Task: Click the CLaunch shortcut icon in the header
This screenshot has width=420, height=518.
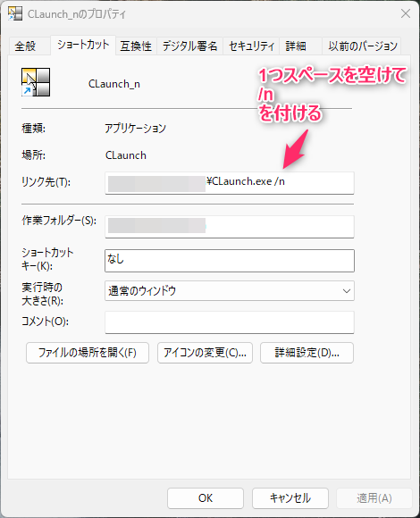Action: click(36, 82)
